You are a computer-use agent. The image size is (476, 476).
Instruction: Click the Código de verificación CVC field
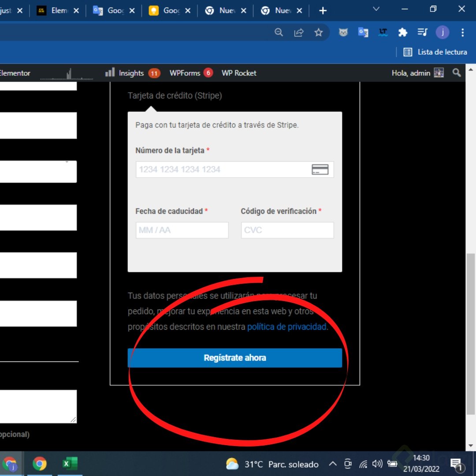point(287,230)
